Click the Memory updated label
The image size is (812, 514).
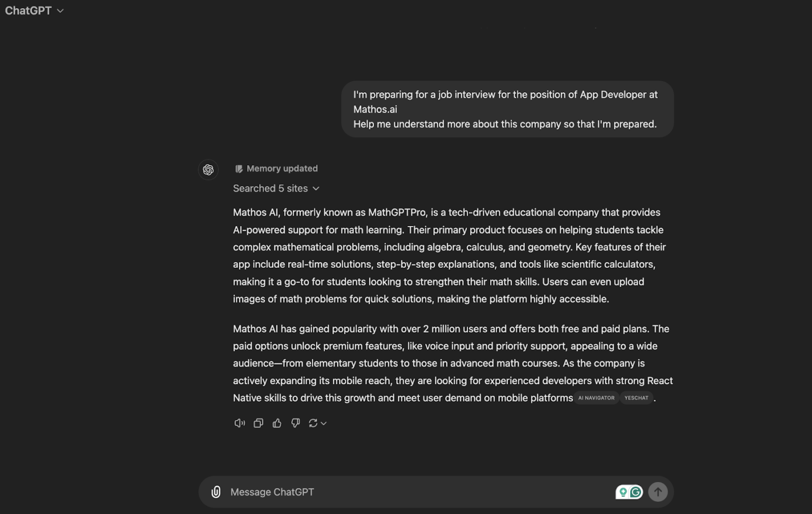(282, 168)
